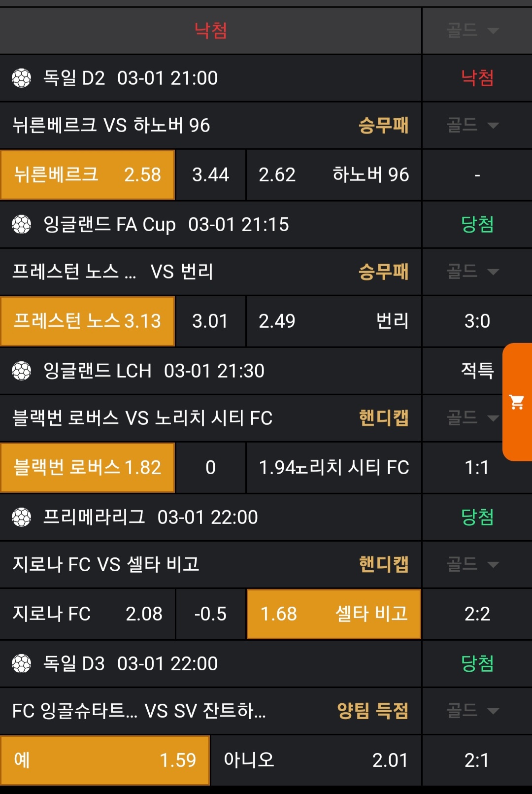
Task: Select the 하노버 96 2.62 away odds
Action: click(333, 175)
